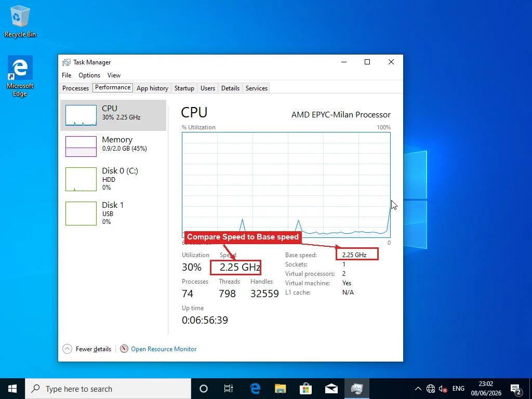Click the 30% utilization value
This screenshot has height=399, width=532.
click(192, 267)
